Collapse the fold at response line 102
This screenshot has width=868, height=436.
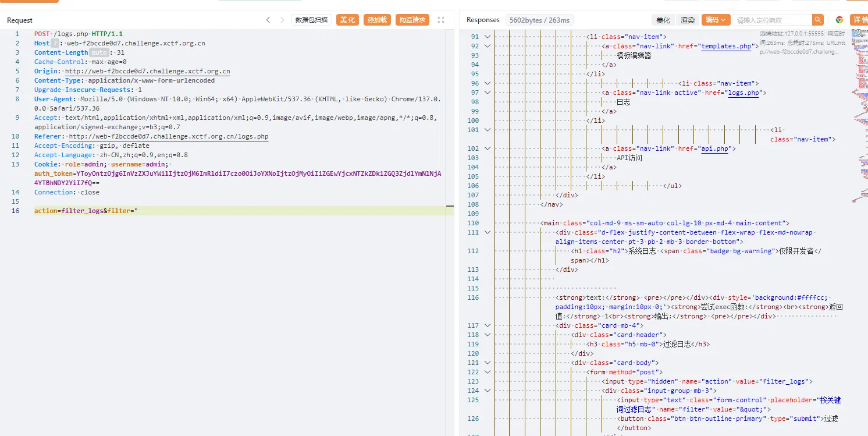pos(488,148)
